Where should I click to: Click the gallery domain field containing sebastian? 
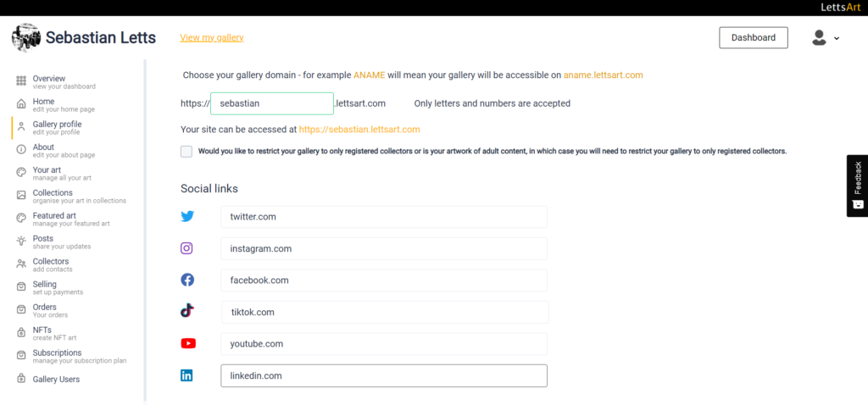(272, 103)
